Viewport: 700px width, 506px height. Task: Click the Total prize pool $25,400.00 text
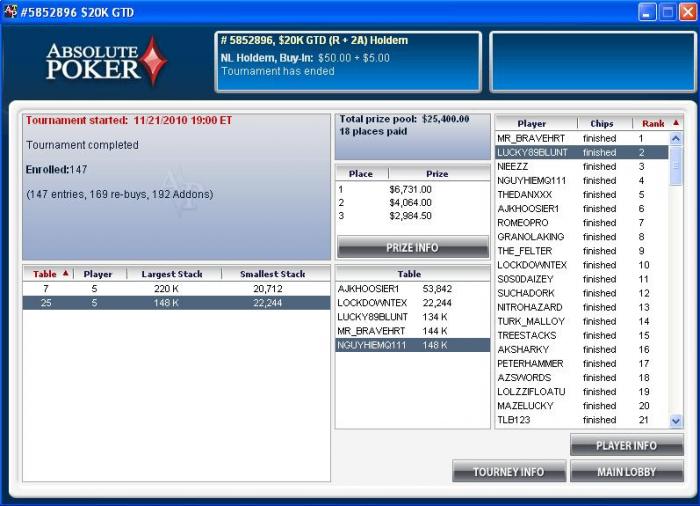[x=404, y=119]
